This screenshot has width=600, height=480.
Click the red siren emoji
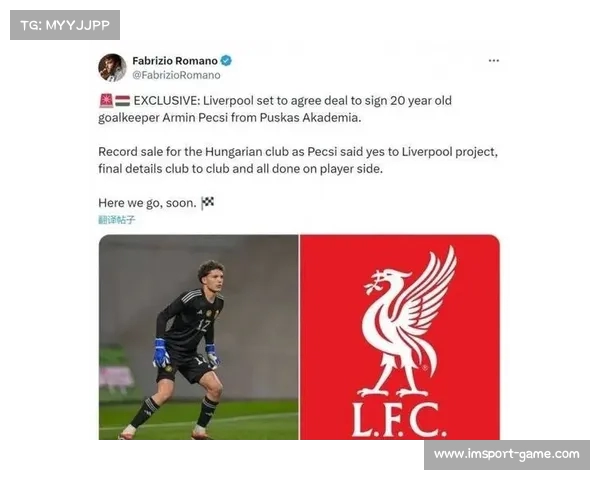pyautogui.click(x=106, y=101)
